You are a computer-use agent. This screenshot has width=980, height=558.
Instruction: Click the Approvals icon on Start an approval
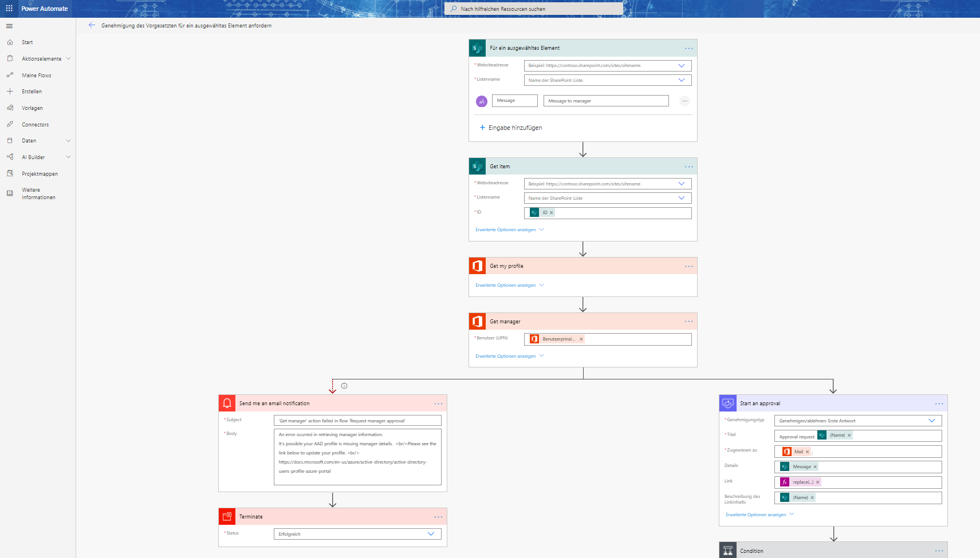(728, 403)
